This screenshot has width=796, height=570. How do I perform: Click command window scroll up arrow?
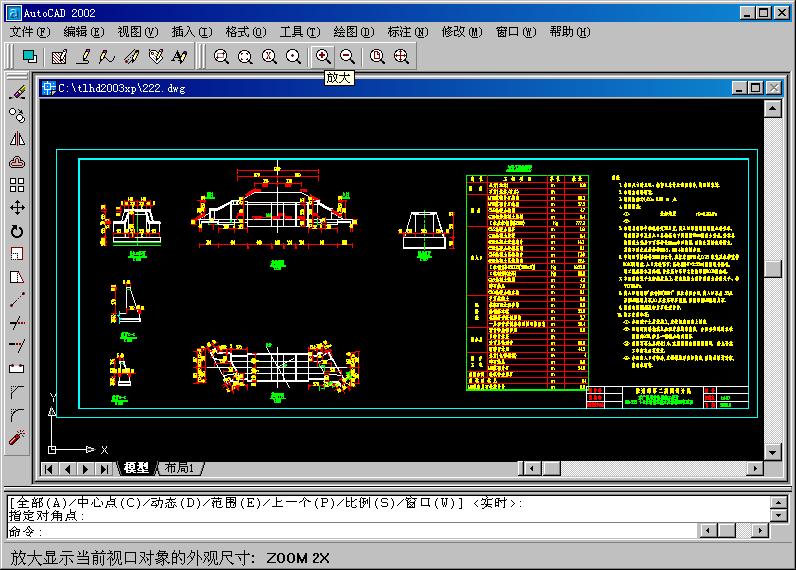pos(779,503)
